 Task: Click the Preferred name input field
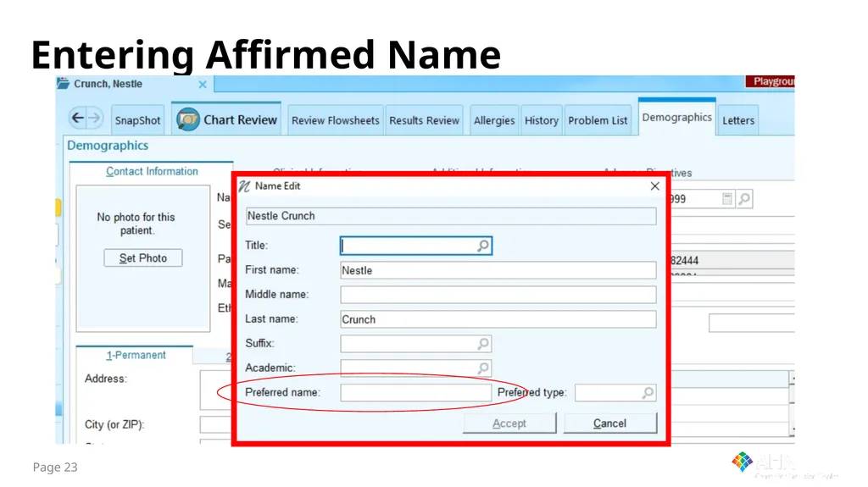pyautogui.click(x=415, y=392)
